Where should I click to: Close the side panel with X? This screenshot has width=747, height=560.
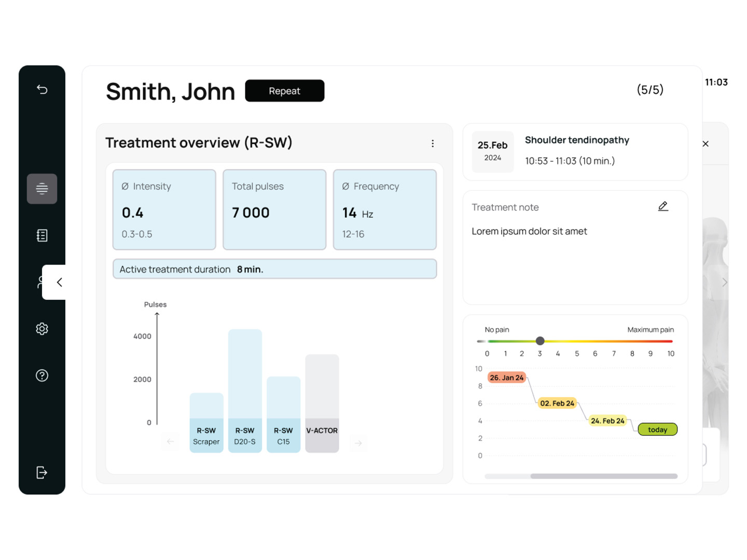click(x=706, y=144)
